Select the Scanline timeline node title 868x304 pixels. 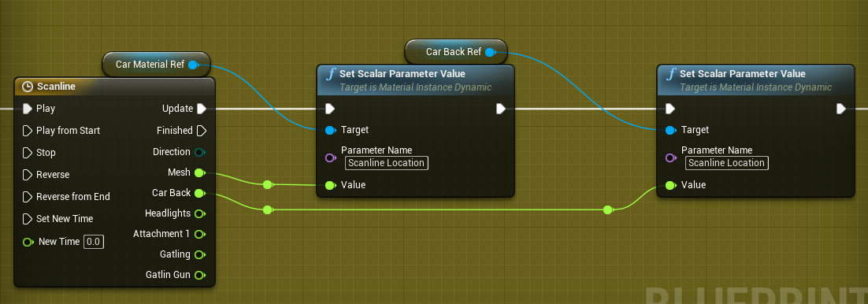point(56,87)
